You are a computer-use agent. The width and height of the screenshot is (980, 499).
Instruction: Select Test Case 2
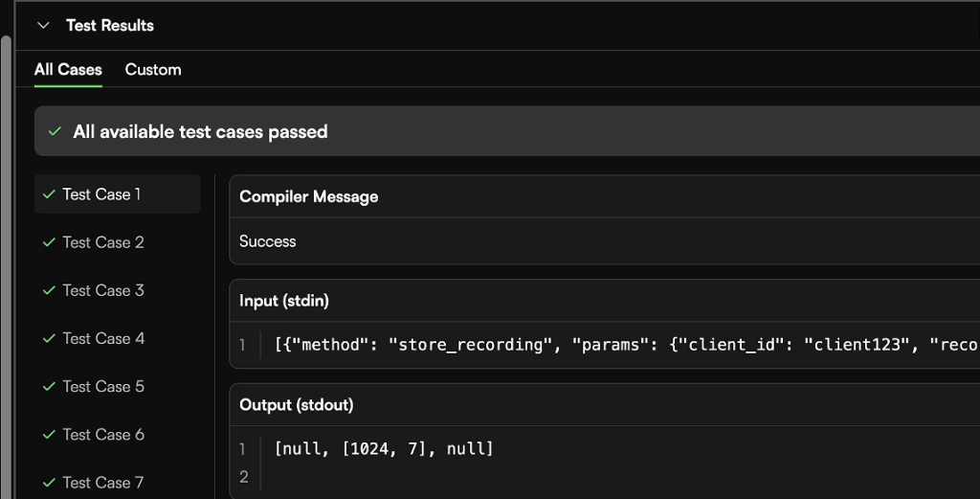click(103, 242)
